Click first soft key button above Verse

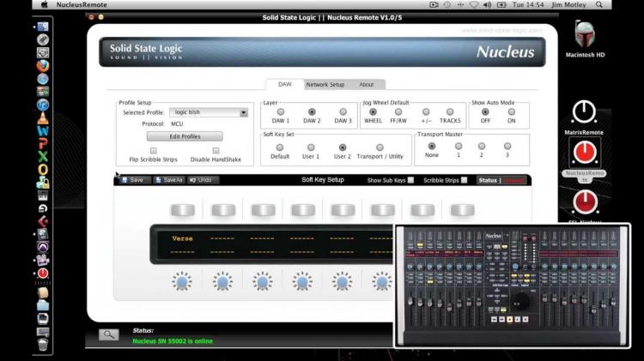(183, 210)
